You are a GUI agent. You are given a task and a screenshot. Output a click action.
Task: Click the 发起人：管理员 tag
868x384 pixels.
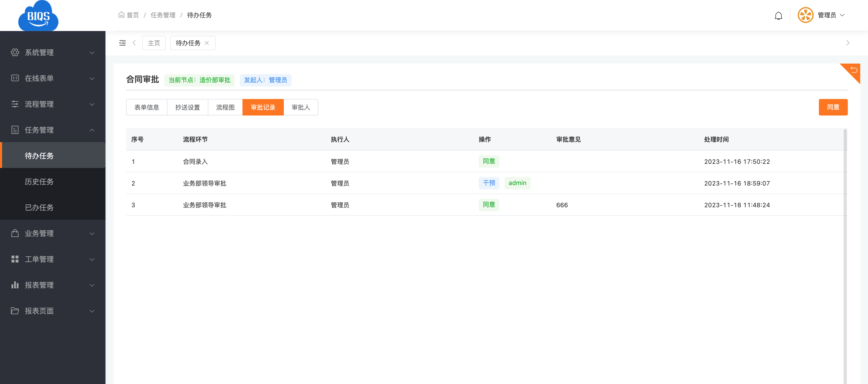coord(265,80)
